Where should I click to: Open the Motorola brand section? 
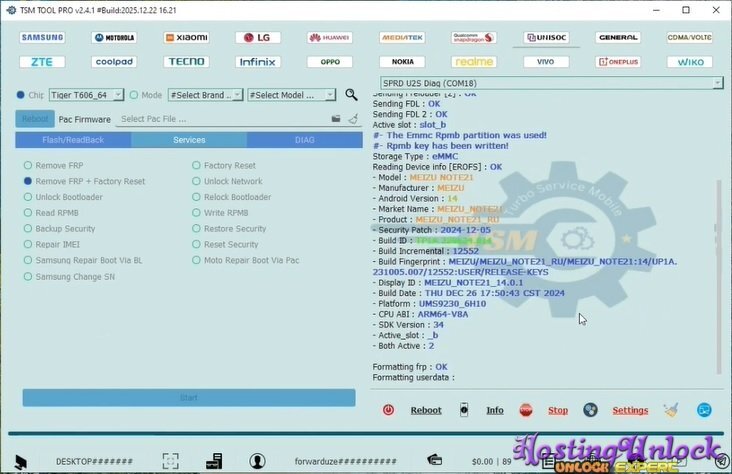pos(114,37)
